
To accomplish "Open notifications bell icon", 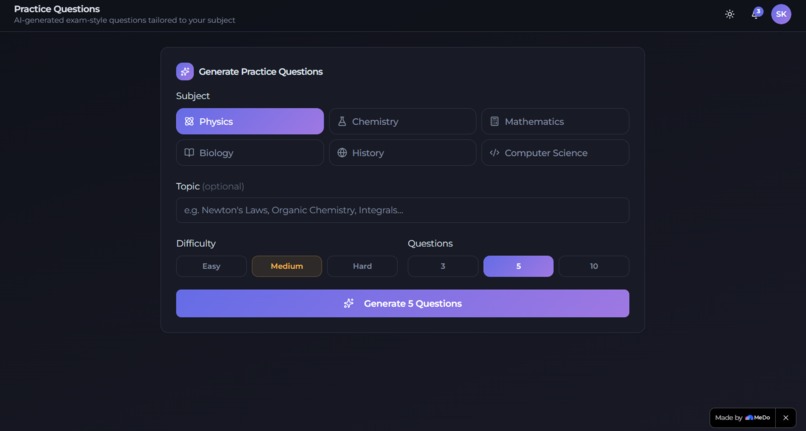I will pos(756,14).
